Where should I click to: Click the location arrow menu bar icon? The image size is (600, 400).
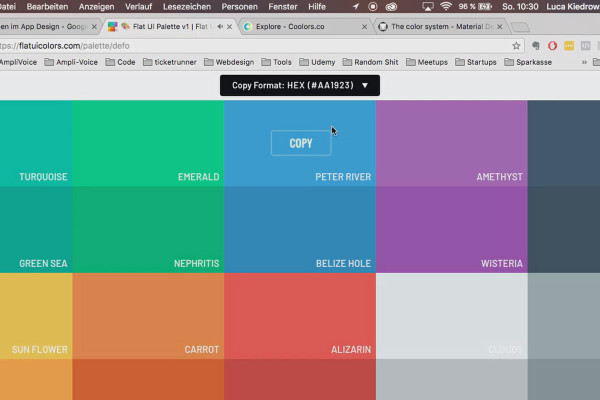[356, 7]
